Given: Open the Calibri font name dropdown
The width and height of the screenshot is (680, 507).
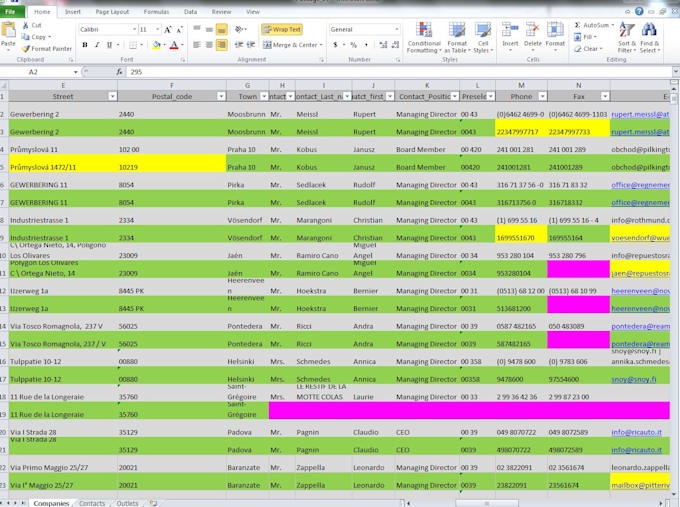Looking at the screenshot, I should (134, 29).
